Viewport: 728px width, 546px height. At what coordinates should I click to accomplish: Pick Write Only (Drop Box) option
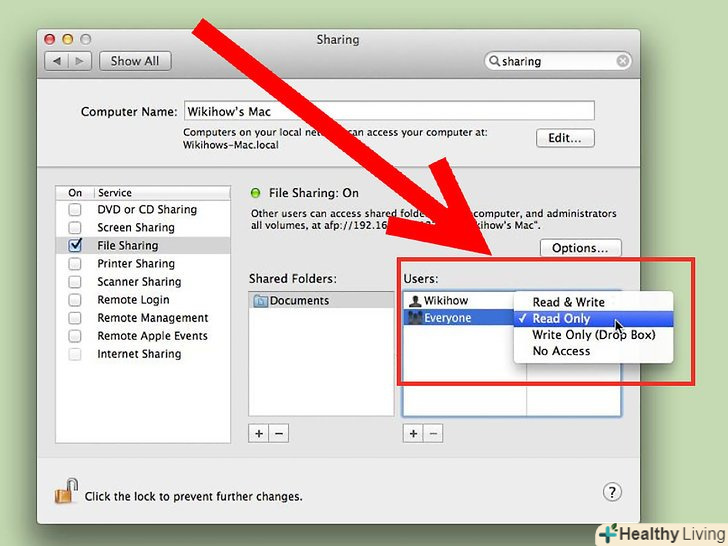(x=593, y=335)
